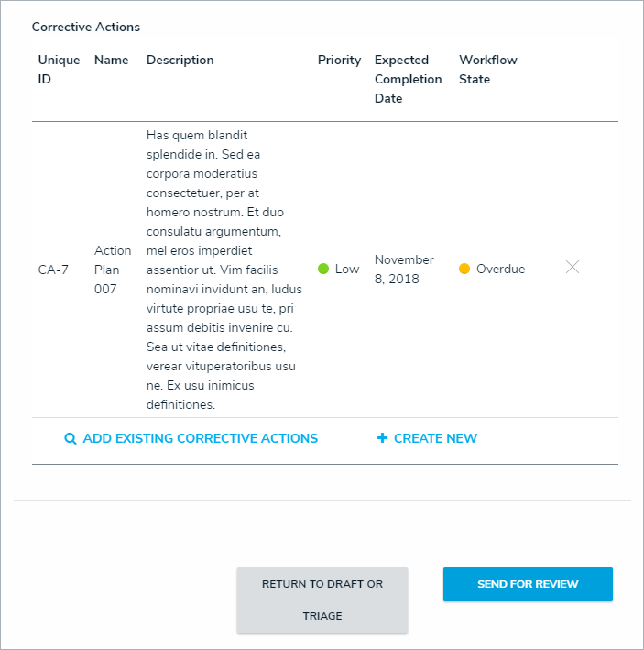The width and height of the screenshot is (644, 650).
Task: Click the magnifier icon beside Add Existing
Action: tap(71, 439)
